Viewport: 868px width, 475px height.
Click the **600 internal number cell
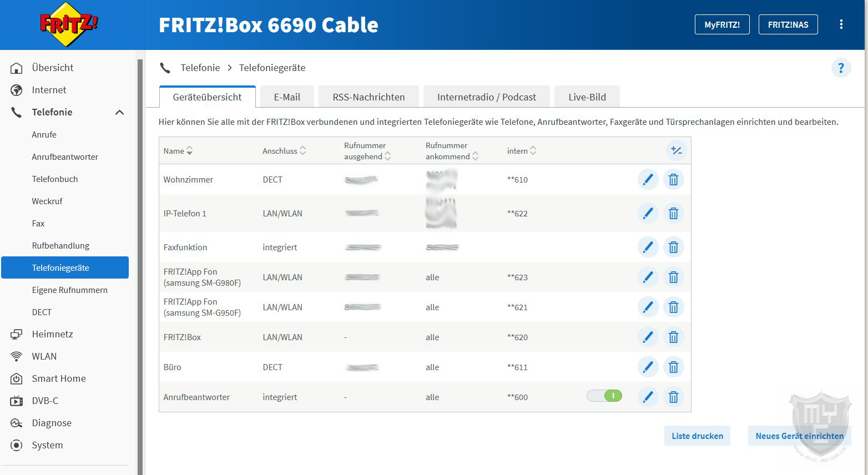point(517,397)
